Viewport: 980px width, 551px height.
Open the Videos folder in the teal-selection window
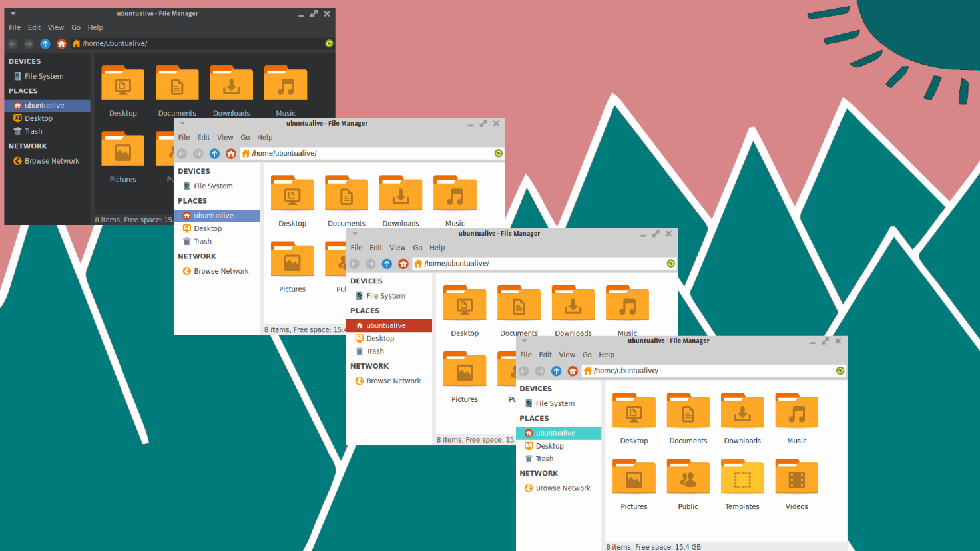pos(797,476)
